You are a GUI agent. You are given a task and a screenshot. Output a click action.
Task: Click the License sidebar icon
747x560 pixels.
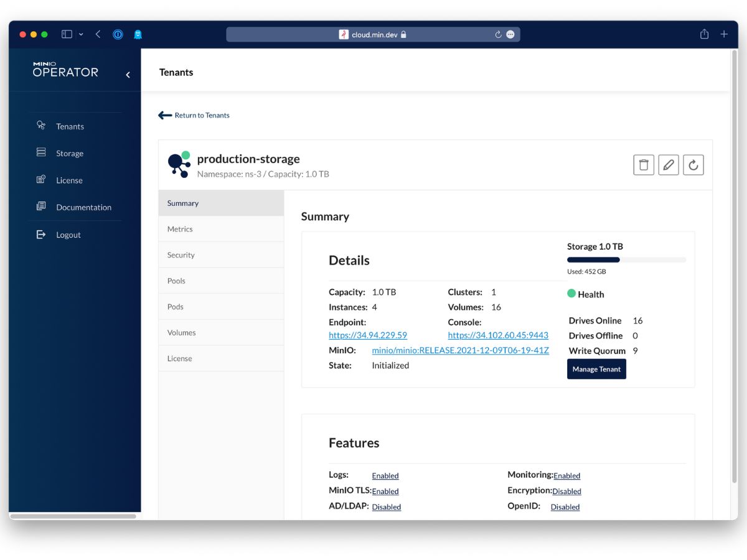pos(41,180)
